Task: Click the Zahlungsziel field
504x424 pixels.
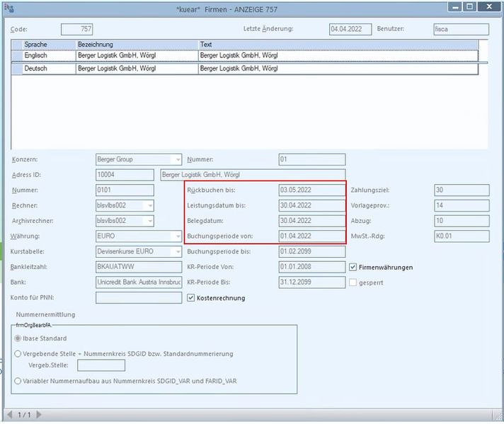Action: [x=462, y=190]
